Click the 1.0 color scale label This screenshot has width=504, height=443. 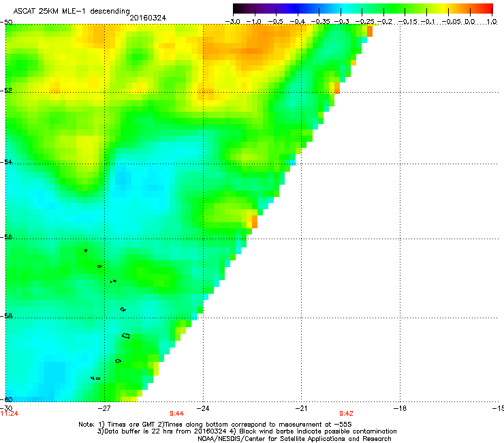[492, 22]
